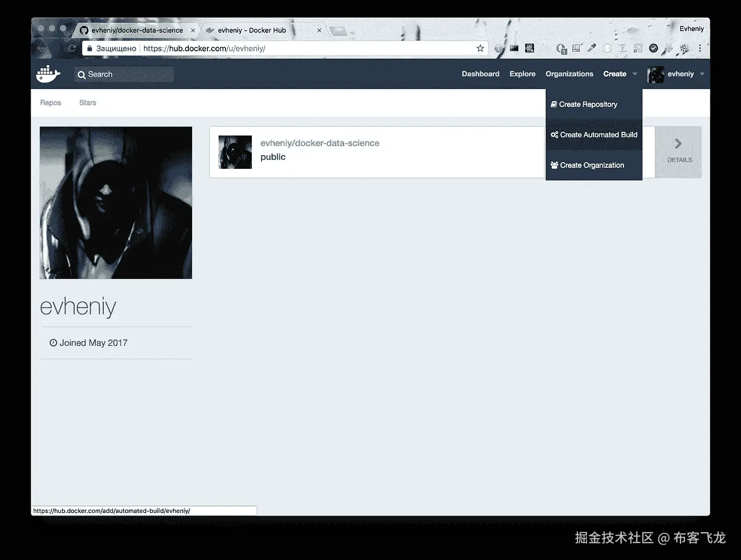Viewport: 741px width, 560px height.
Task: Open a new browser tab
Action: [x=339, y=31]
